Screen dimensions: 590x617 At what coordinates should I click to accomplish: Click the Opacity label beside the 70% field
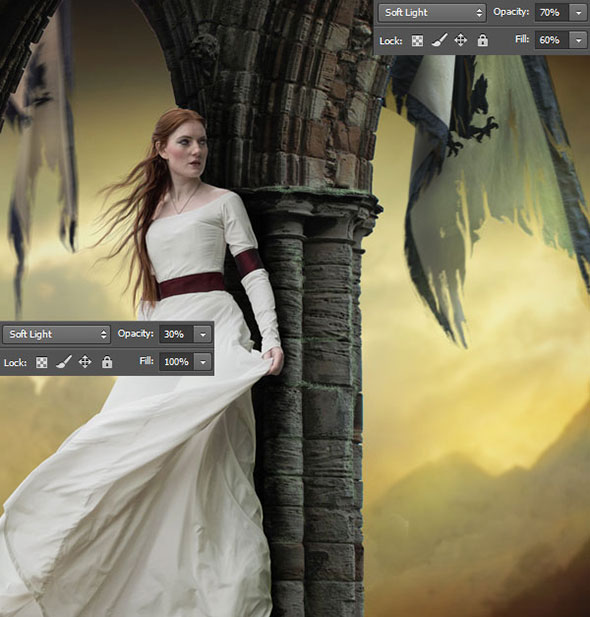pos(511,12)
